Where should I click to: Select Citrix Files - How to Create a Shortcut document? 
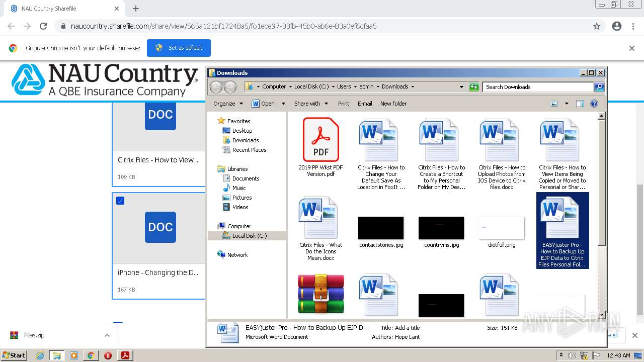click(x=441, y=155)
